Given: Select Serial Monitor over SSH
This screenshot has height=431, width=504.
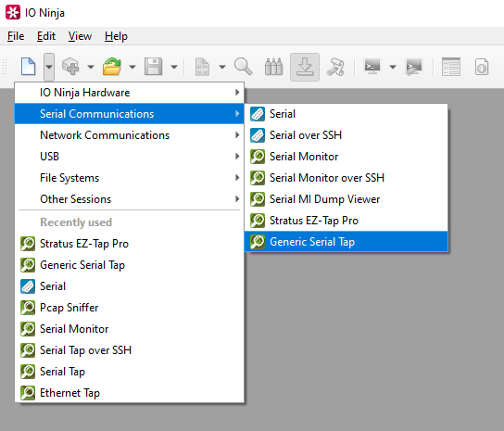Looking at the screenshot, I should [x=346, y=178].
